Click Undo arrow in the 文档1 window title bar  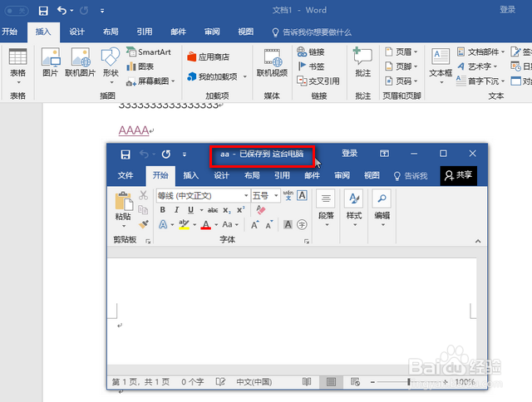62,11
